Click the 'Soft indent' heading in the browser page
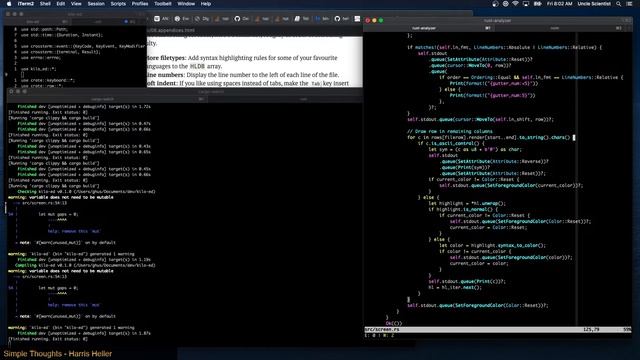Viewport: 640px width, 360px height. pos(162,83)
